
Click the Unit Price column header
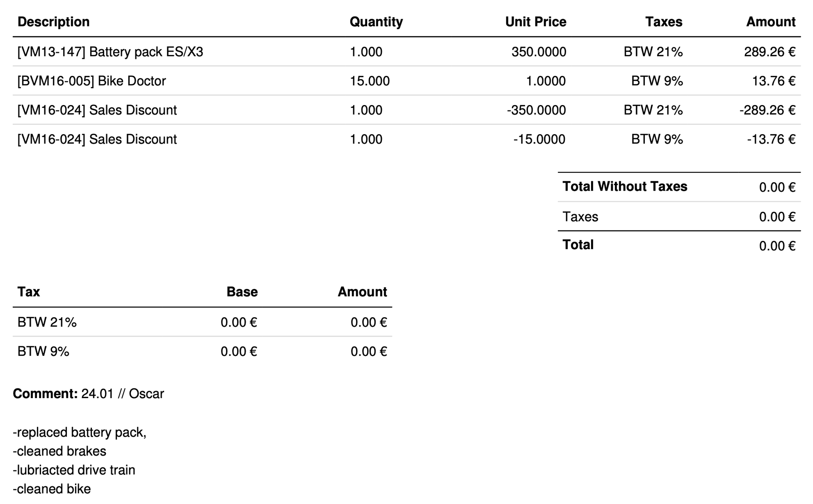[x=536, y=22]
